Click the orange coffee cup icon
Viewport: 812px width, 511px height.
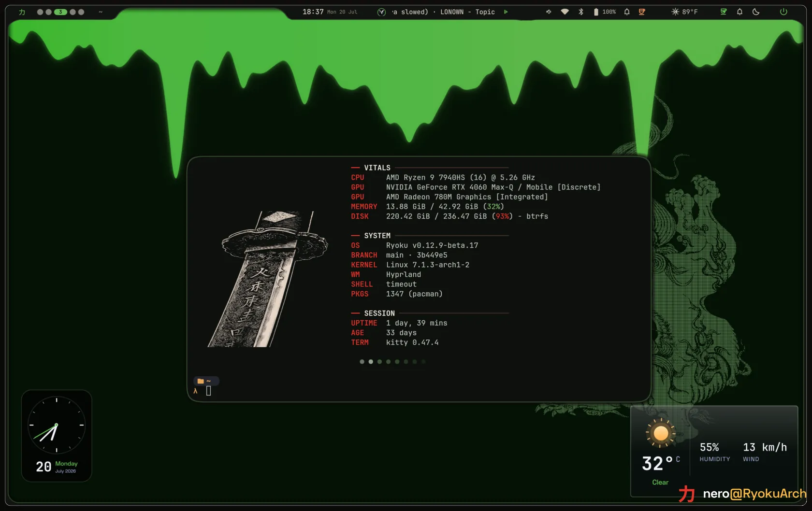(x=642, y=12)
